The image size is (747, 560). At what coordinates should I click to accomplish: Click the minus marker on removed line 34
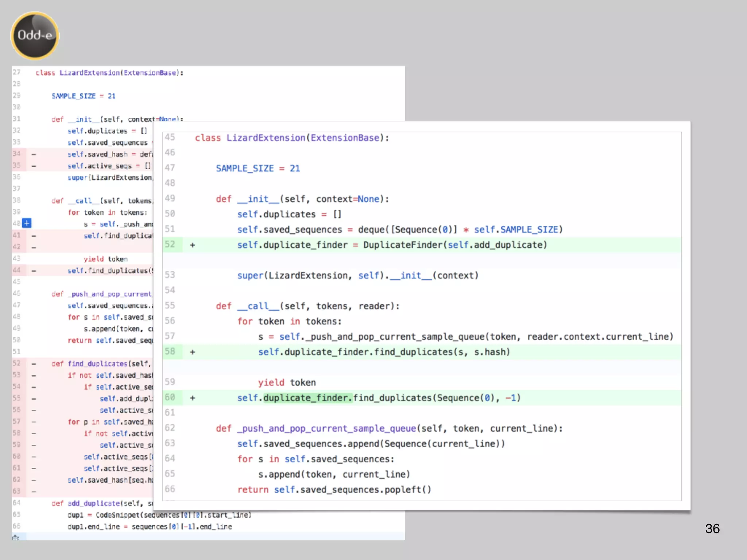click(x=34, y=154)
